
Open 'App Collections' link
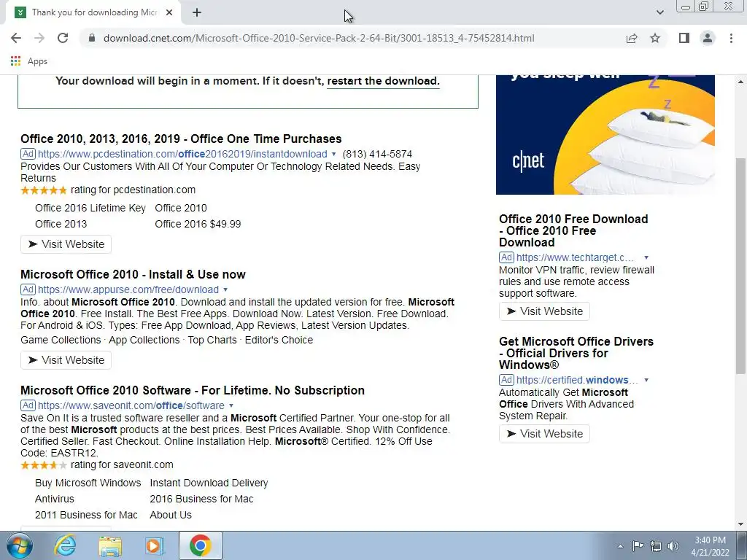click(x=144, y=340)
